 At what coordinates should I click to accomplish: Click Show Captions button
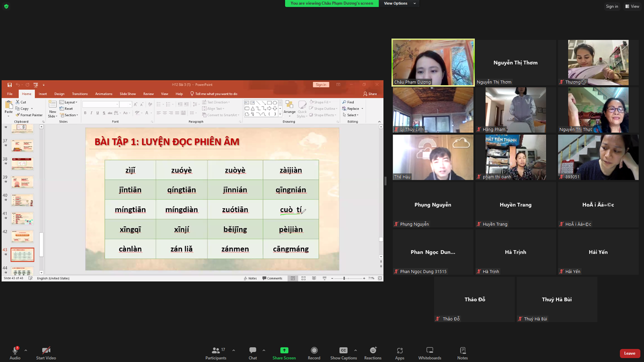click(x=343, y=353)
